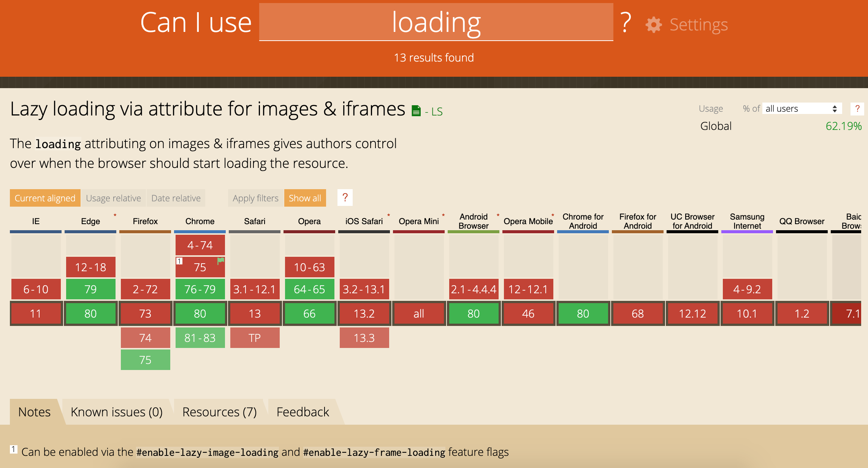Image resolution: width=868 pixels, height=468 pixels.
Task: Toggle 'Date relative' view mode
Action: pos(176,198)
